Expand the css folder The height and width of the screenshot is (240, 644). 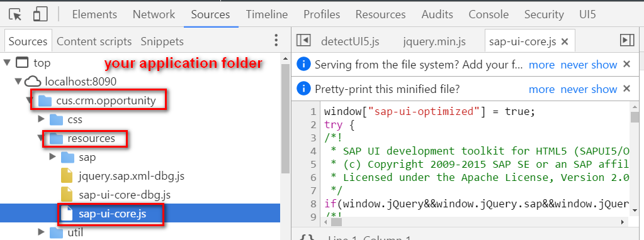(x=41, y=119)
